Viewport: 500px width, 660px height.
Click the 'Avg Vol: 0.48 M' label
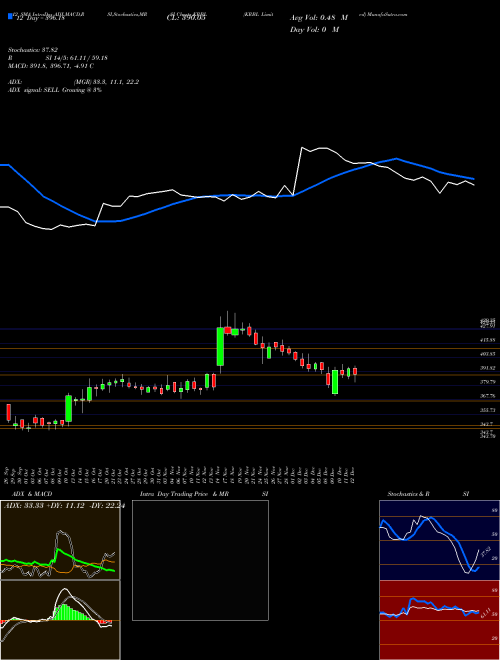[x=319, y=18]
